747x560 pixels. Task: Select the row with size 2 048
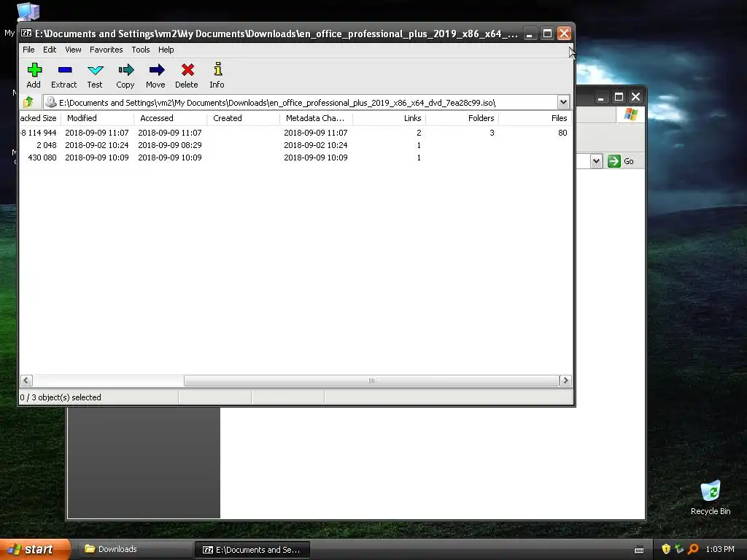point(295,145)
